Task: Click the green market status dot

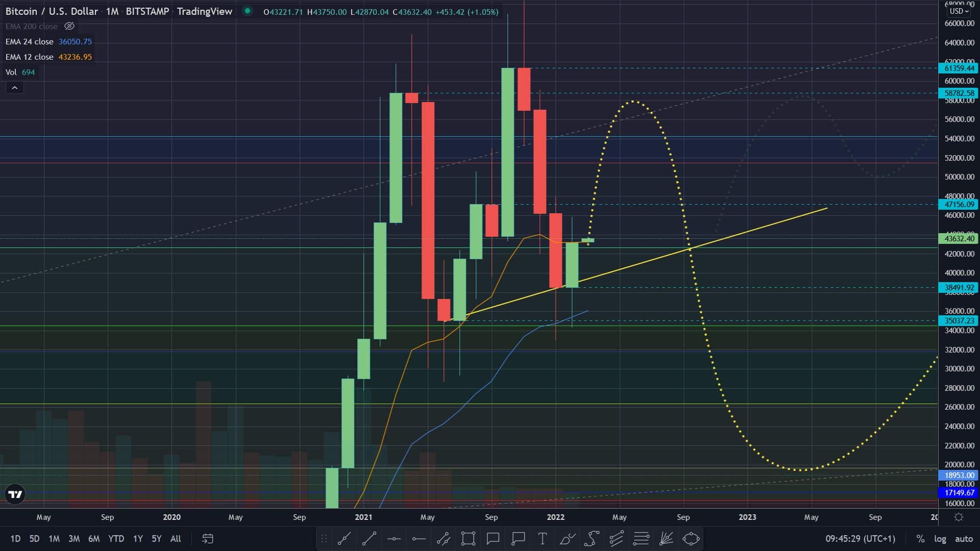Action: coord(248,11)
